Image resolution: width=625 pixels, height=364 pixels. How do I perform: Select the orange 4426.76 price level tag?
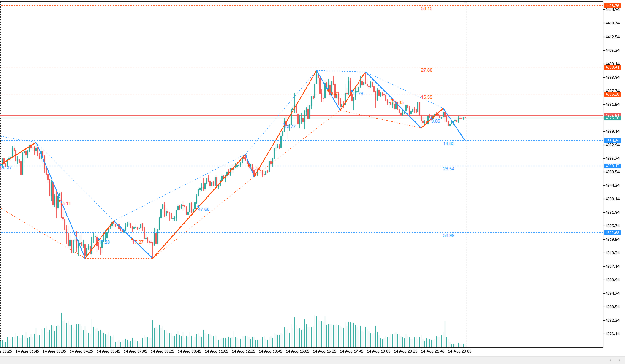click(612, 6)
